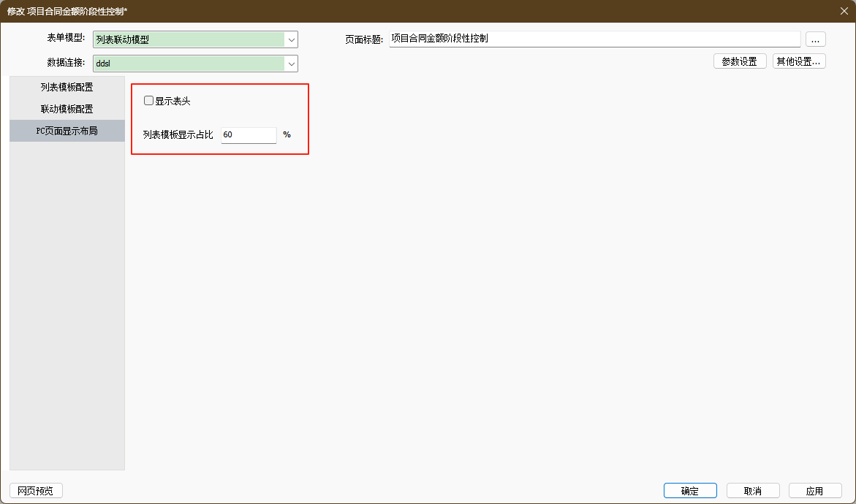856x504 pixels.
Task: Switch to the 列表模板配置 tab
Action: click(67, 87)
